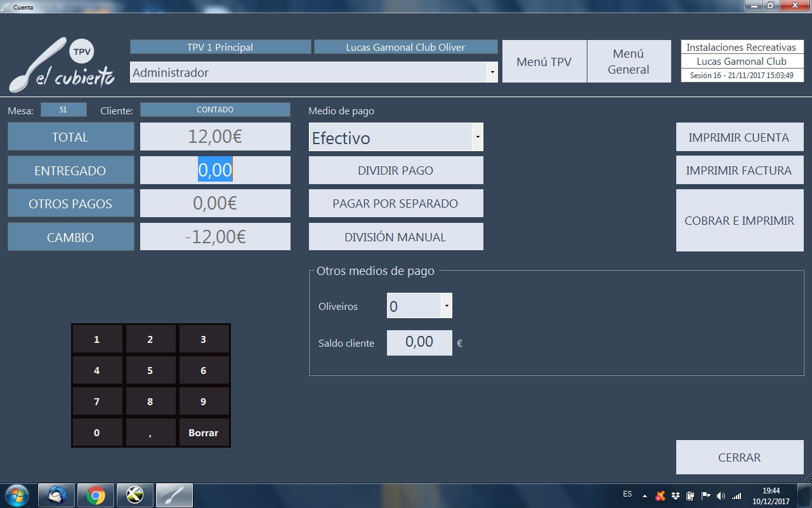Expand the Administrador user dropdown
812x508 pixels.
(x=492, y=72)
